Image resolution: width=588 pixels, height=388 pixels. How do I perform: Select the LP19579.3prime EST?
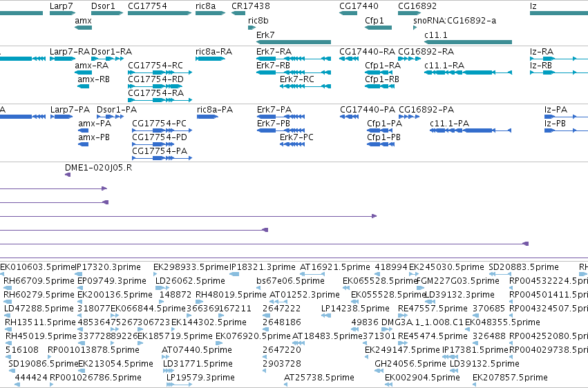179,385
